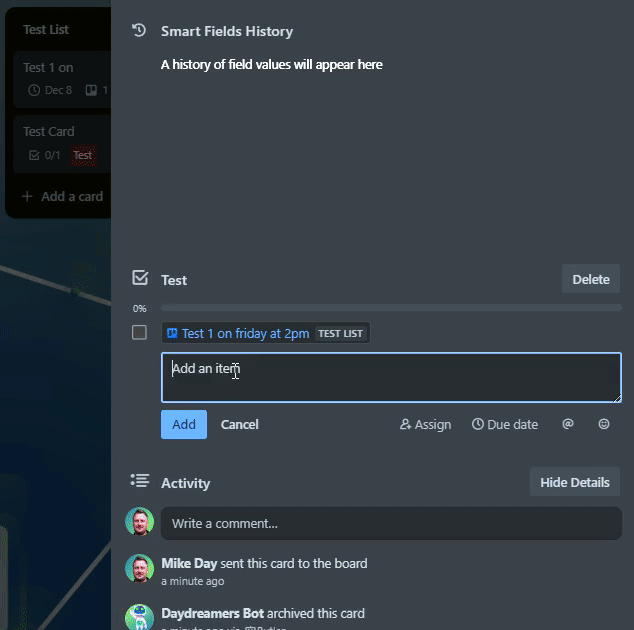Hide Details in the Activity section
Image resolution: width=634 pixels, height=630 pixels.
tap(575, 482)
